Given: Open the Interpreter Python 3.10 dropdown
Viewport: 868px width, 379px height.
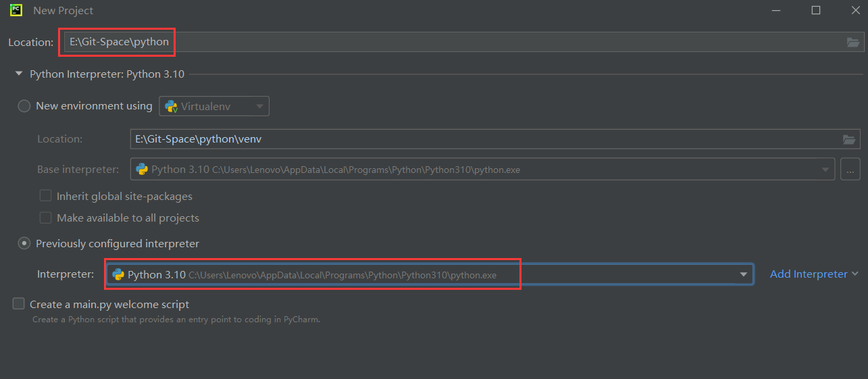Looking at the screenshot, I should point(430,274).
